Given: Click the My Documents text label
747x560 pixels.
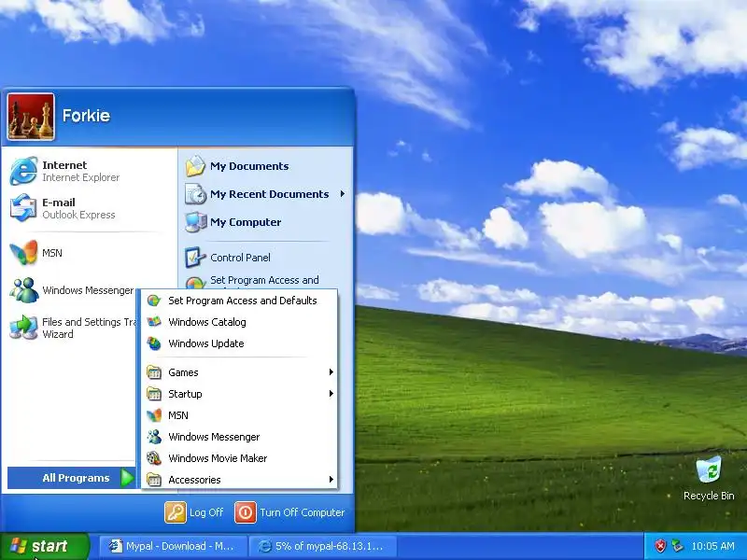Looking at the screenshot, I should (x=249, y=166).
